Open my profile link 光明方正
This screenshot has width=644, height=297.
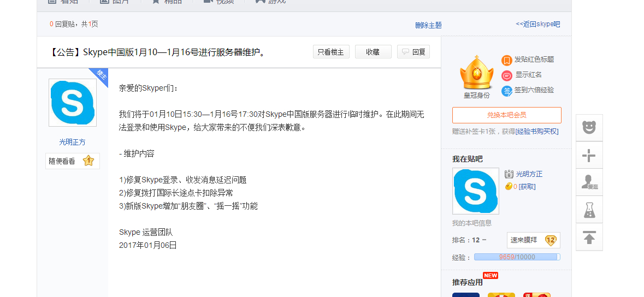(529, 174)
